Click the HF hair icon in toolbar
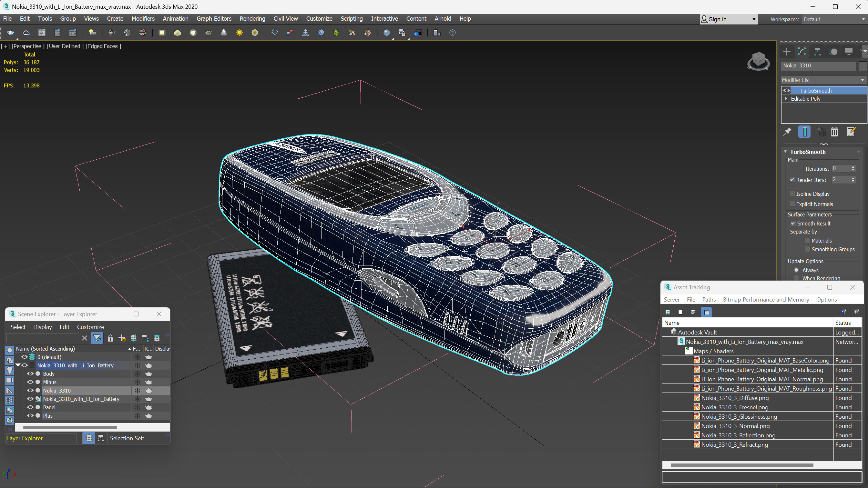868x488 pixels. click(352, 33)
